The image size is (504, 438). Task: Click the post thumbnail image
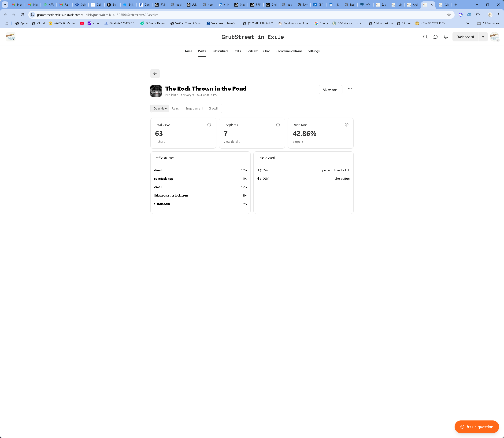tap(156, 91)
